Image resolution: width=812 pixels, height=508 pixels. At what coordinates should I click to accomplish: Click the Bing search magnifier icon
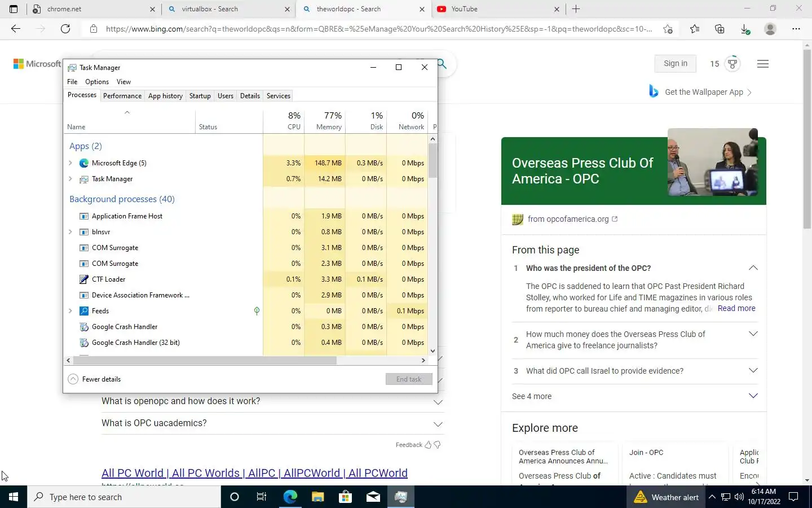[443, 64]
